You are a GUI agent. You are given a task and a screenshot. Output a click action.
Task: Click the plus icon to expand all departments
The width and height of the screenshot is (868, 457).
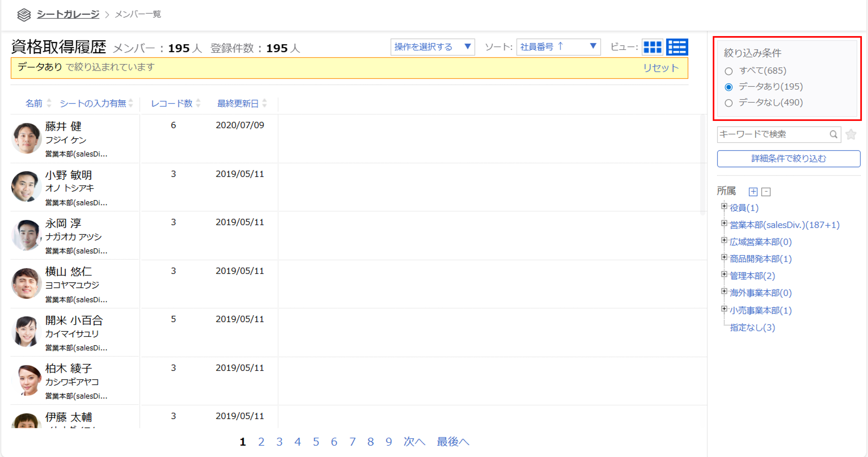point(753,192)
